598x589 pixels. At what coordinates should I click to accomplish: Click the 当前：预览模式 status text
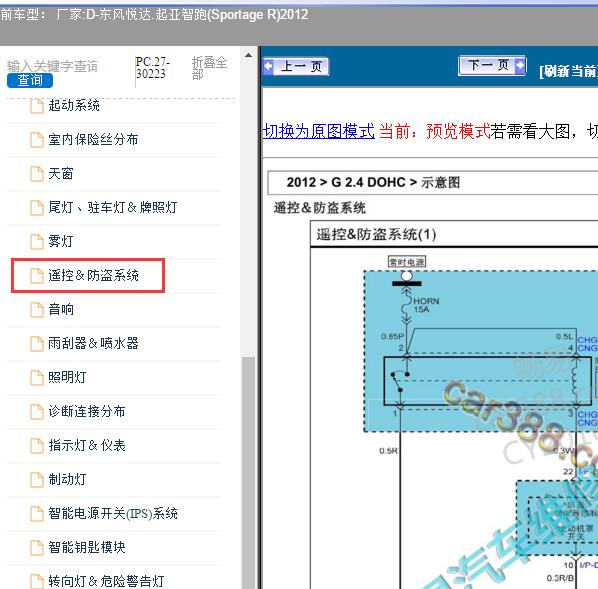434,131
